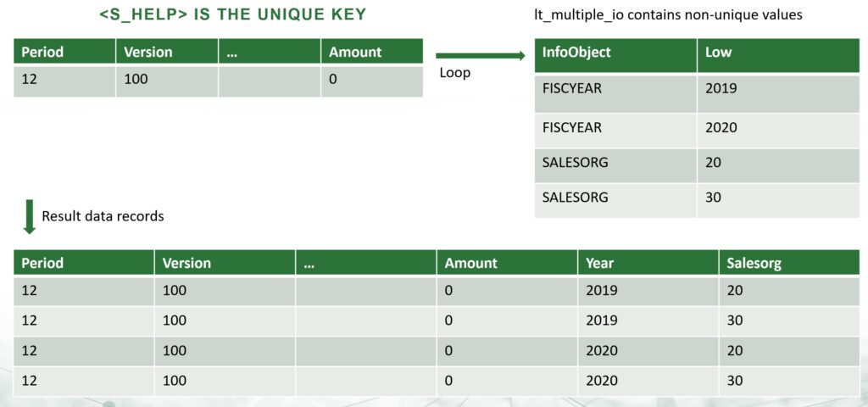Click the Salesorg value in the first result row

click(734, 291)
